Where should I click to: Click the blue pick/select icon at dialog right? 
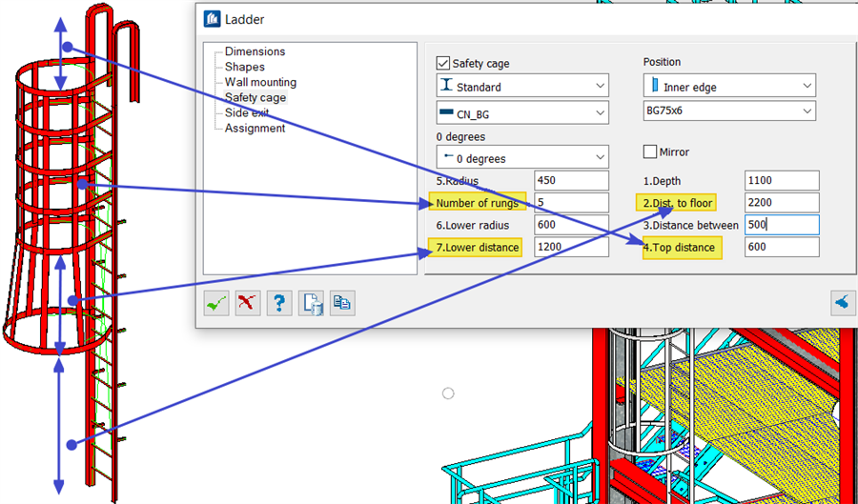[x=844, y=302]
